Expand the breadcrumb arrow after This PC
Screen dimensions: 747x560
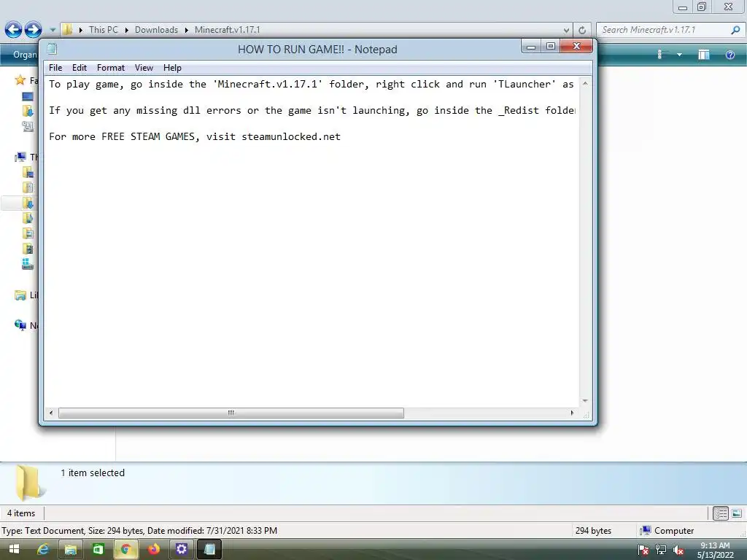click(127, 30)
